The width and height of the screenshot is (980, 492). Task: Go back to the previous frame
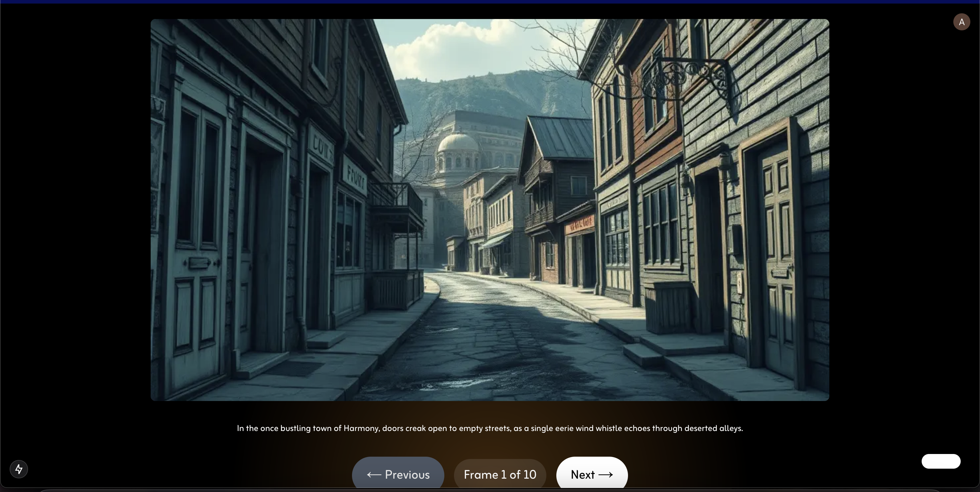(x=398, y=474)
